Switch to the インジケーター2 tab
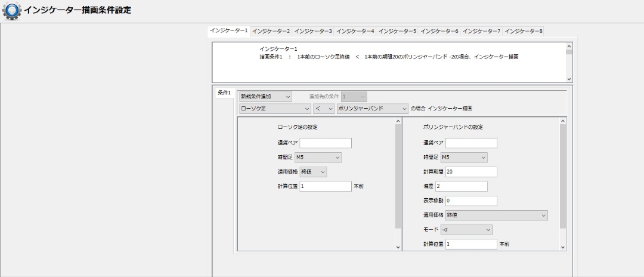This screenshot has width=644, height=277. [271, 30]
